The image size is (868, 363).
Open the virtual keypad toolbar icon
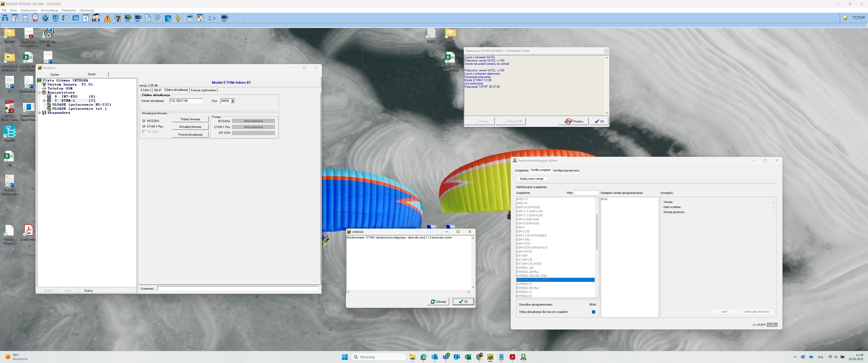[x=190, y=18]
